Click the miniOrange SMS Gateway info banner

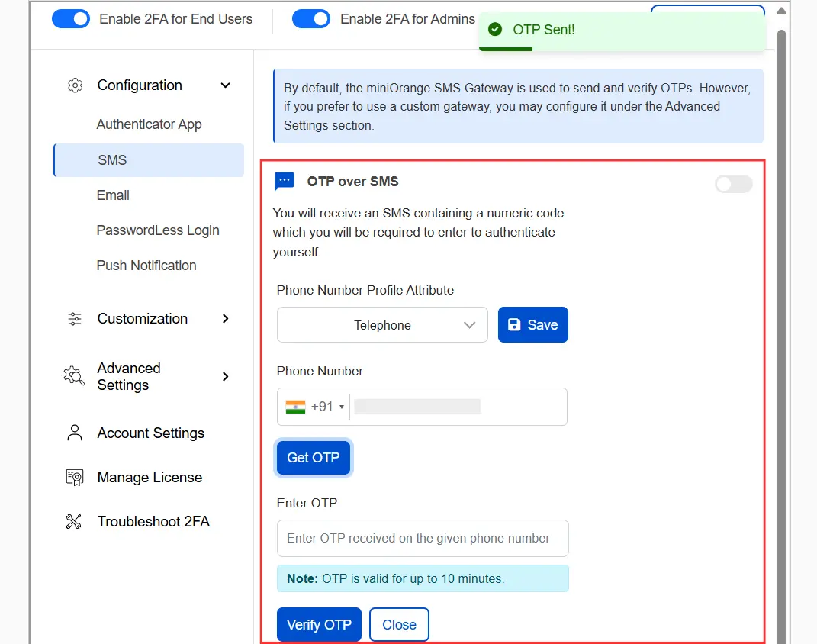pos(519,106)
